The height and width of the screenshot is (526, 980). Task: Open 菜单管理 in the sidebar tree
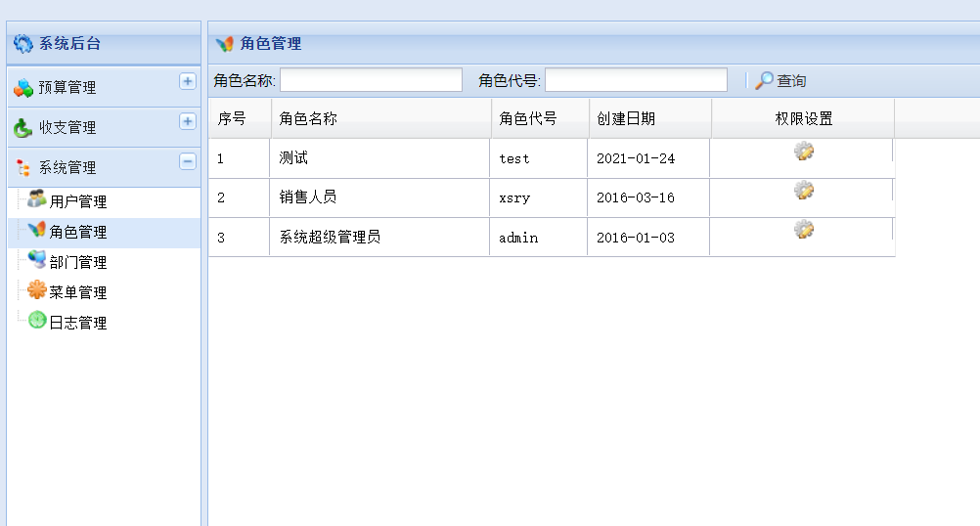(78, 292)
